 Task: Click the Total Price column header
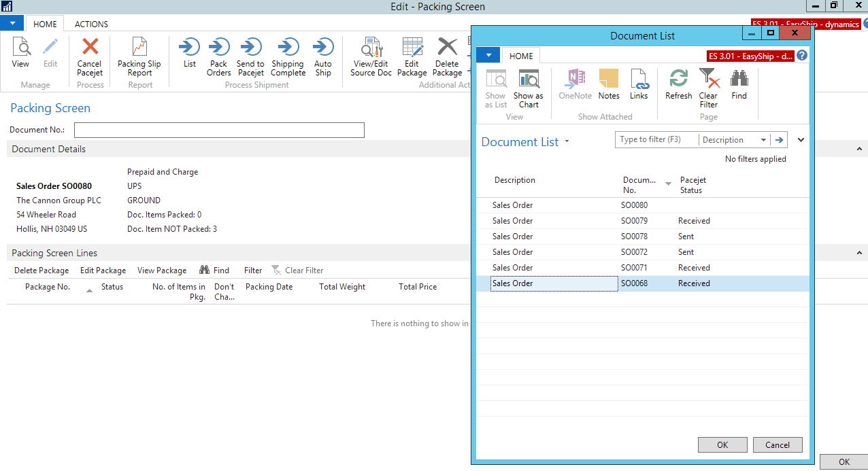[x=418, y=287]
